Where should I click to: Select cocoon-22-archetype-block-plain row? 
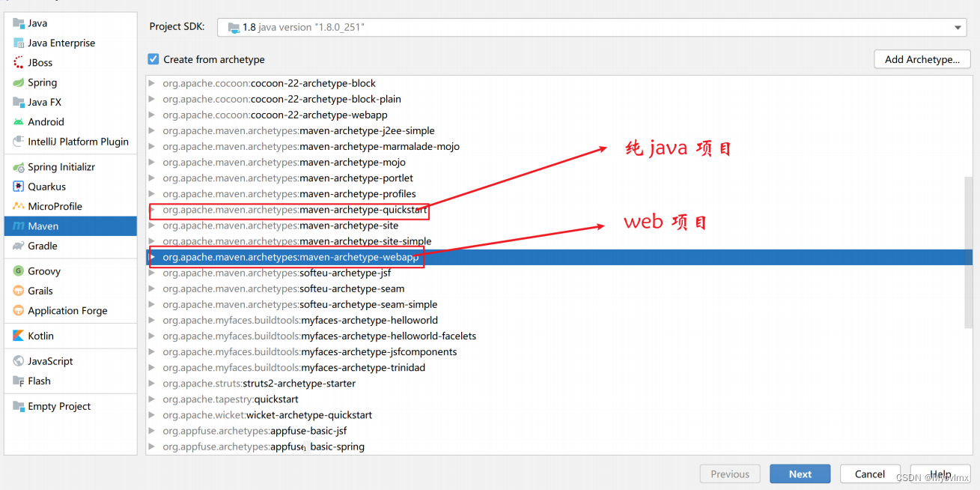coord(559,99)
